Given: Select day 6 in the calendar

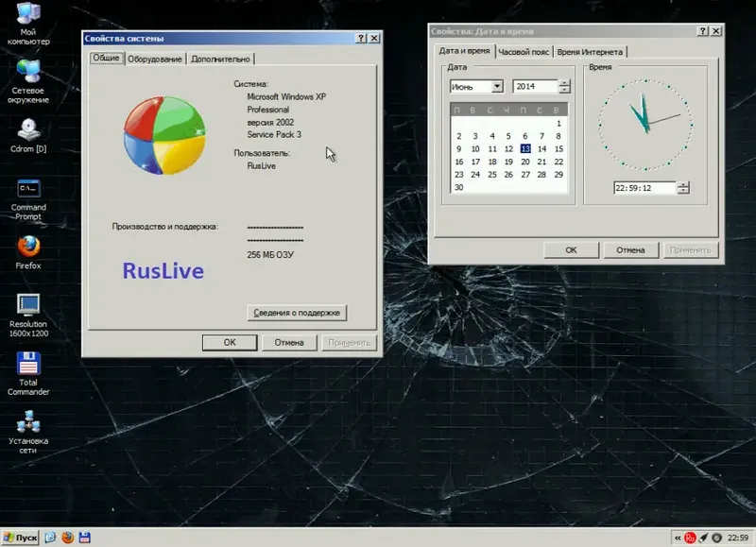Looking at the screenshot, I should pos(525,136).
